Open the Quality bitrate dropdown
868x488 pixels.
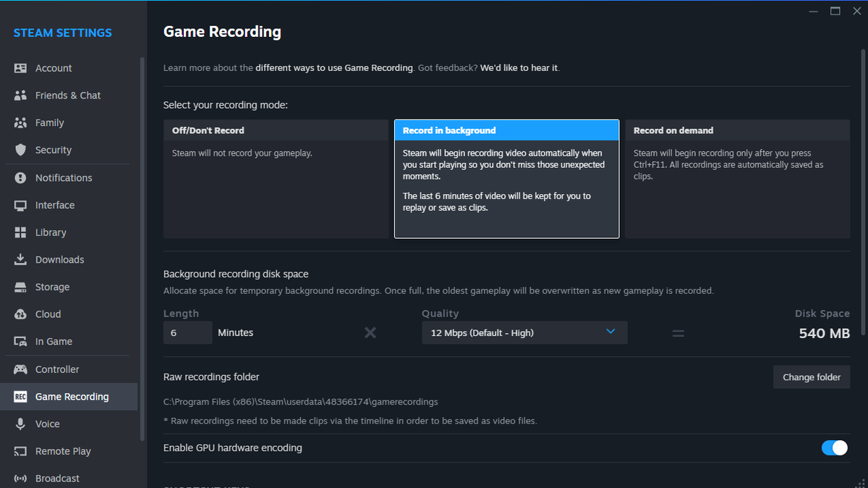(x=524, y=332)
